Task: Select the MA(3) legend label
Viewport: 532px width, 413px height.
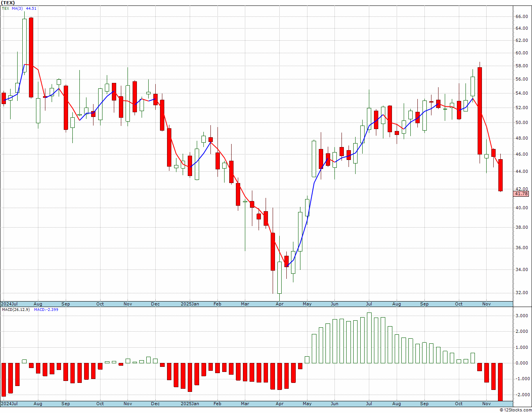Action: coord(18,8)
